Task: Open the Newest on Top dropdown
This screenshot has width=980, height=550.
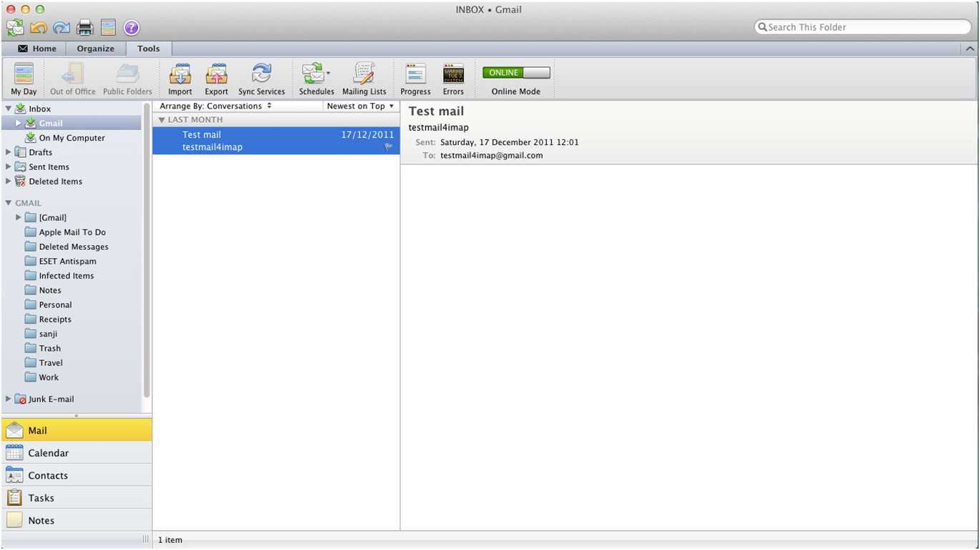Action: point(360,106)
